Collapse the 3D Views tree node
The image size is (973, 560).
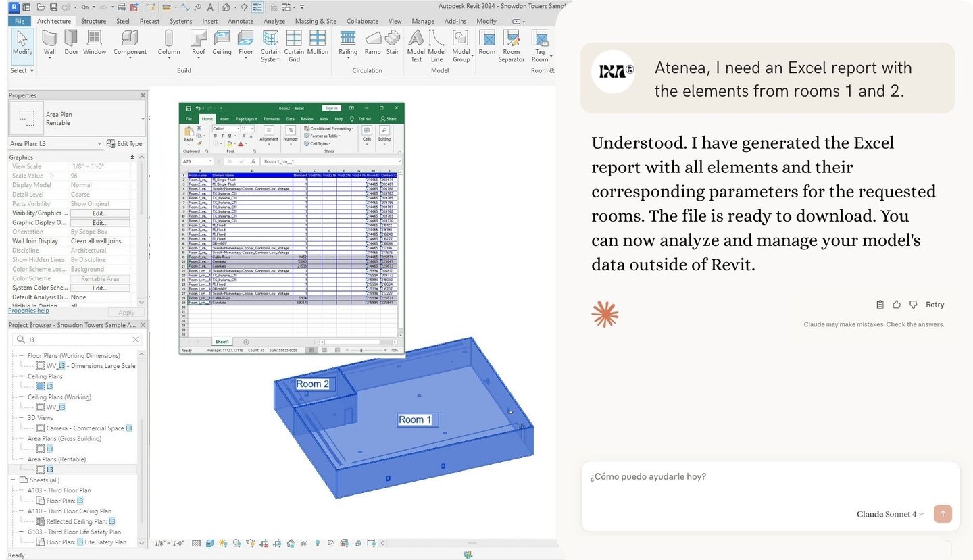tap(20, 417)
